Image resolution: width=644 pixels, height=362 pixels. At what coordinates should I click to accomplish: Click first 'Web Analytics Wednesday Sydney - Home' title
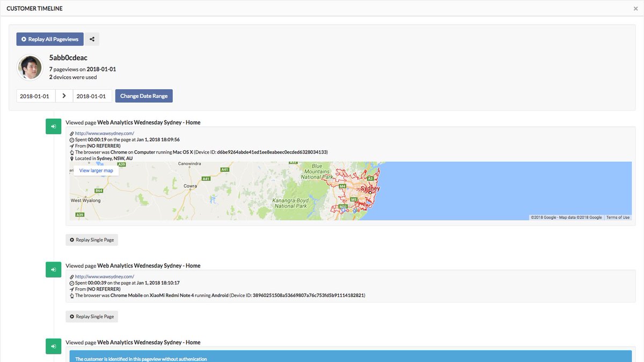coord(149,122)
